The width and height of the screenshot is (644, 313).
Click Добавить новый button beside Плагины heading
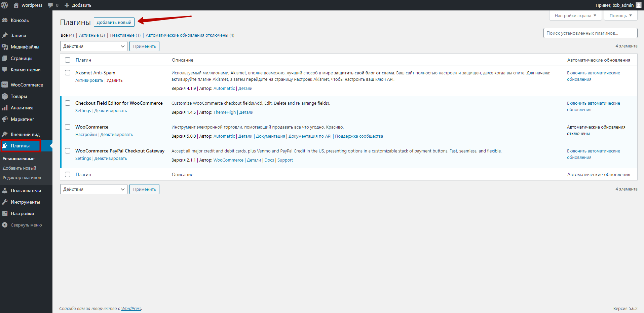click(x=114, y=22)
